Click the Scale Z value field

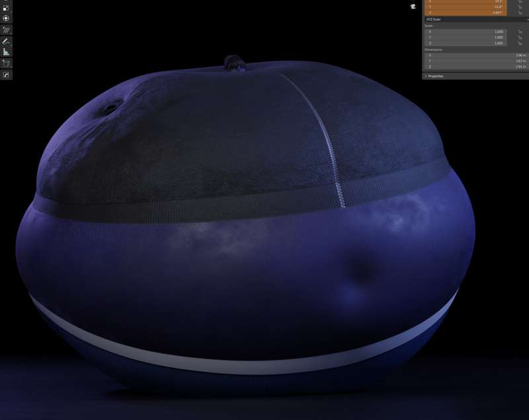tap(466, 43)
